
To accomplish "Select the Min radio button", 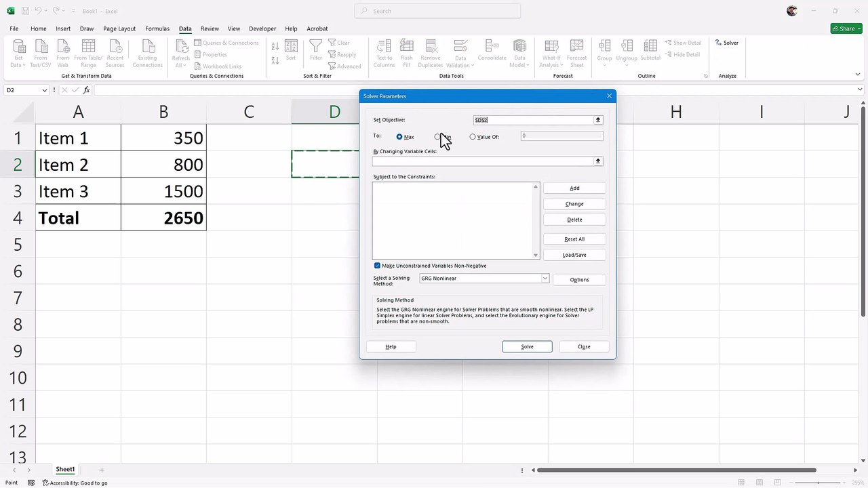I will click(437, 137).
